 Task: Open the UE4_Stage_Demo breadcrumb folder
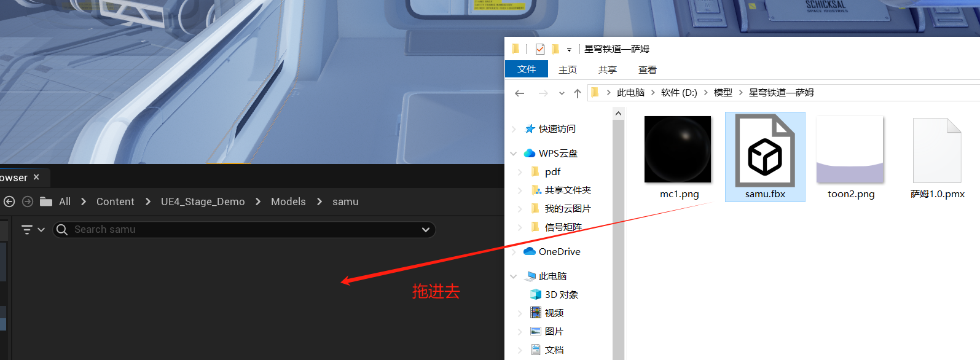[x=203, y=202]
